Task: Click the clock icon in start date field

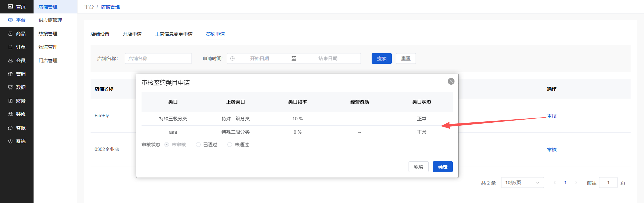Action: coord(232,58)
